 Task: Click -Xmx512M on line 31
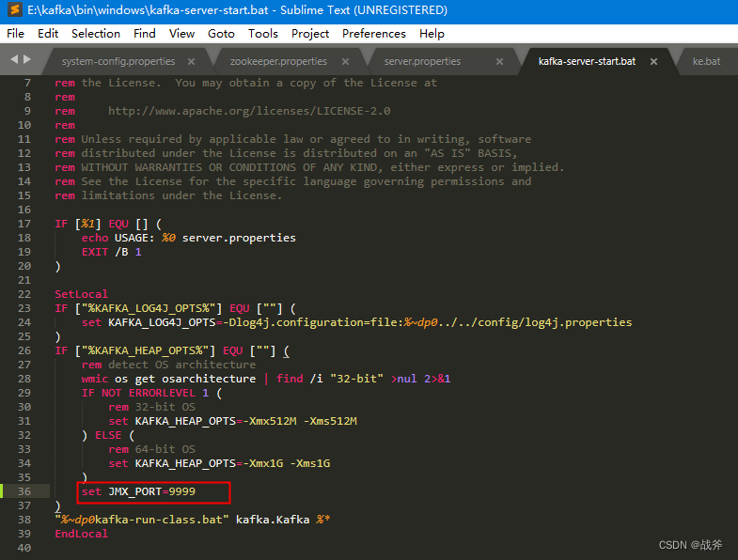pyautogui.click(x=270, y=421)
